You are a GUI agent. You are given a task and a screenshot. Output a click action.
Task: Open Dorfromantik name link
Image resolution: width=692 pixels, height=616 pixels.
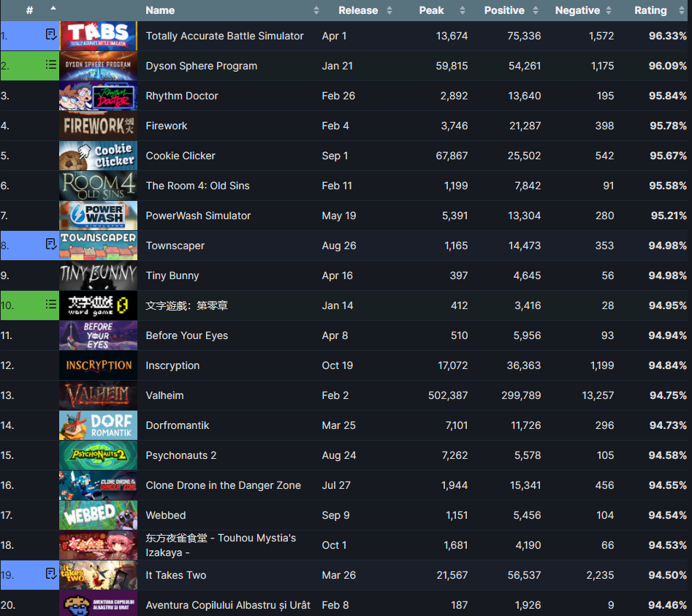[178, 425]
